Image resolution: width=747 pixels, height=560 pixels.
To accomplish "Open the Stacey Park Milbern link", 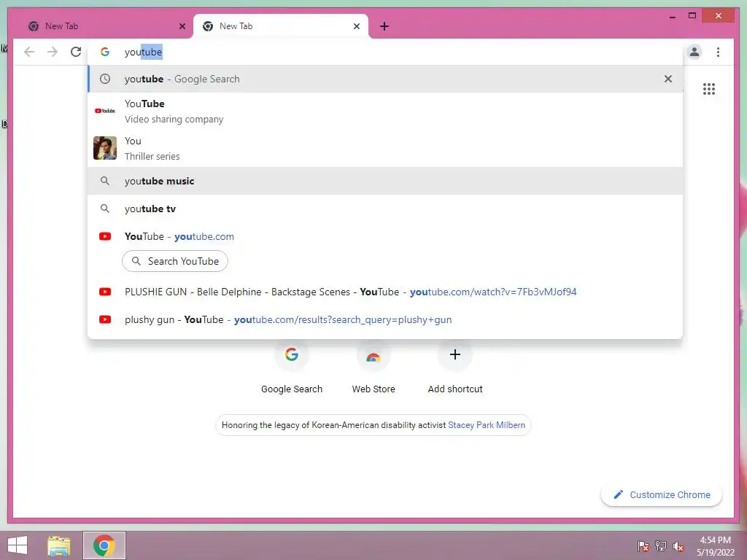I will coord(487,425).
